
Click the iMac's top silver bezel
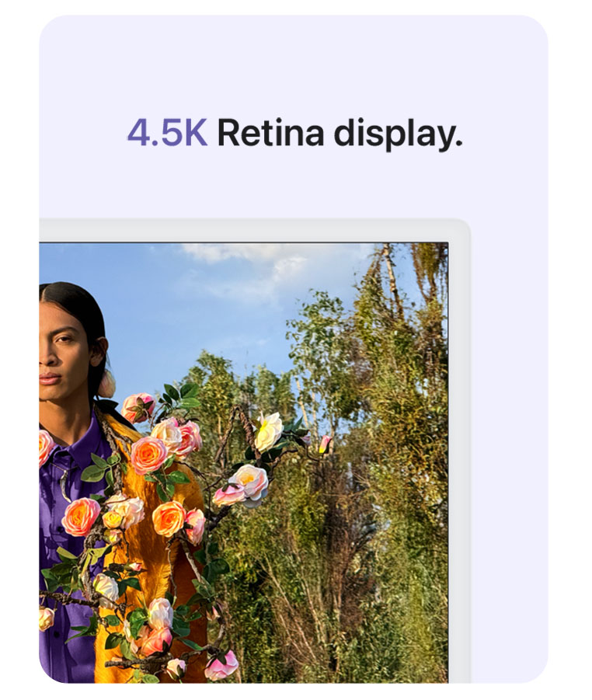(250, 231)
